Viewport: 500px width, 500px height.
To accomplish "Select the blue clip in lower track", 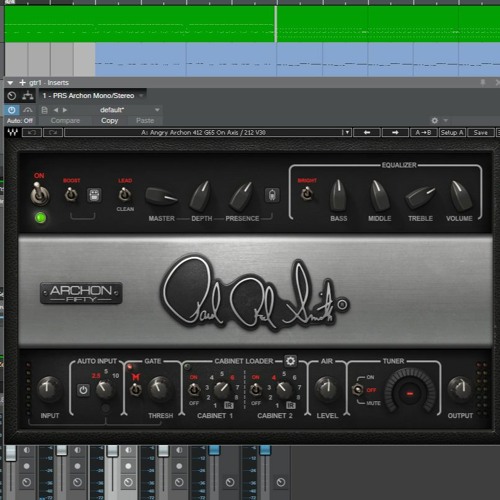I will 297,59.
